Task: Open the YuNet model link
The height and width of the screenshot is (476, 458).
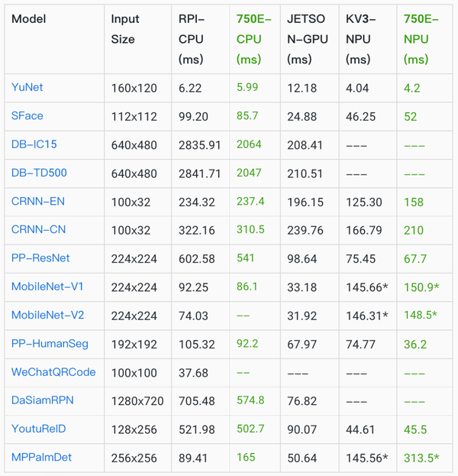Action: pos(27,88)
